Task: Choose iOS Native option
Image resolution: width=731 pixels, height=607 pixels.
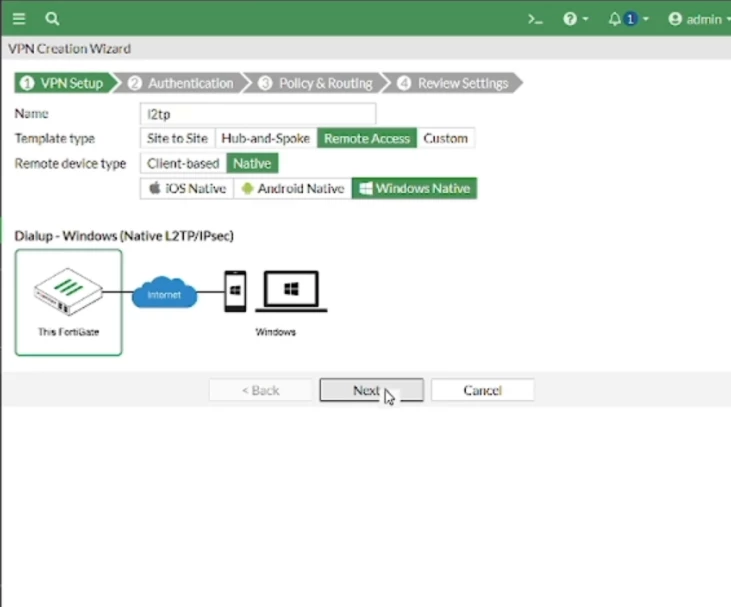Action: 187,188
